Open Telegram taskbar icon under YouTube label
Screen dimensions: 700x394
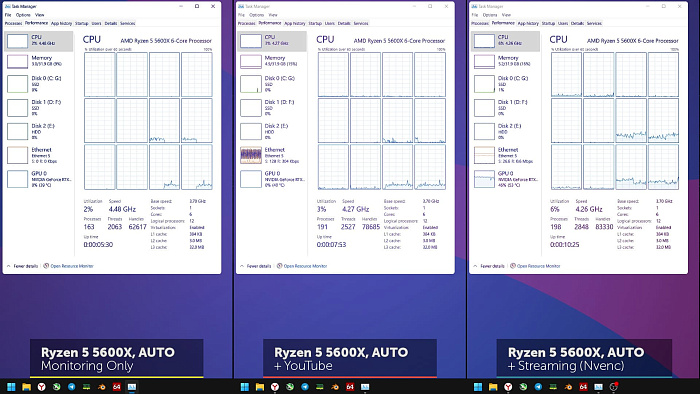pyautogui.click(x=305, y=387)
